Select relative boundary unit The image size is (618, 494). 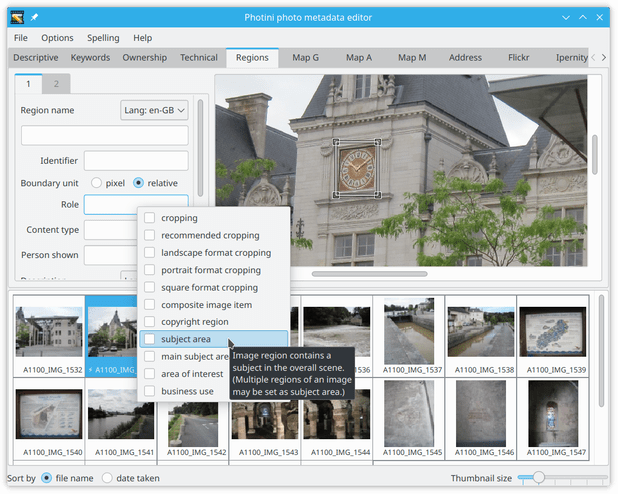coord(138,183)
